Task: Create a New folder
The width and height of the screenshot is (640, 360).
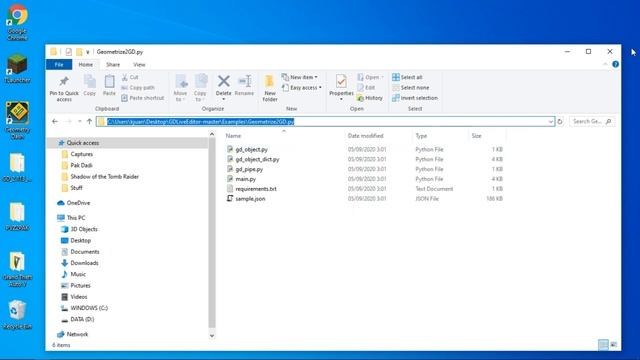Action: pyautogui.click(x=270, y=88)
